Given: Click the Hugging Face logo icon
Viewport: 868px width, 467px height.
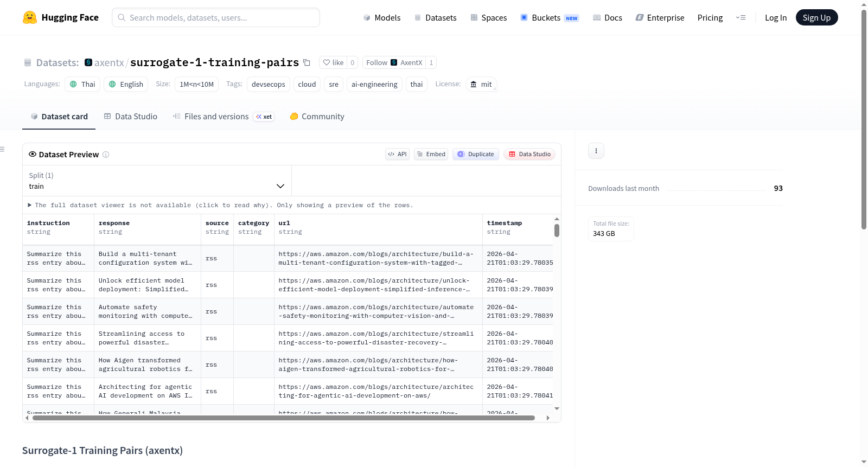Looking at the screenshot, I should coord(30,17).
